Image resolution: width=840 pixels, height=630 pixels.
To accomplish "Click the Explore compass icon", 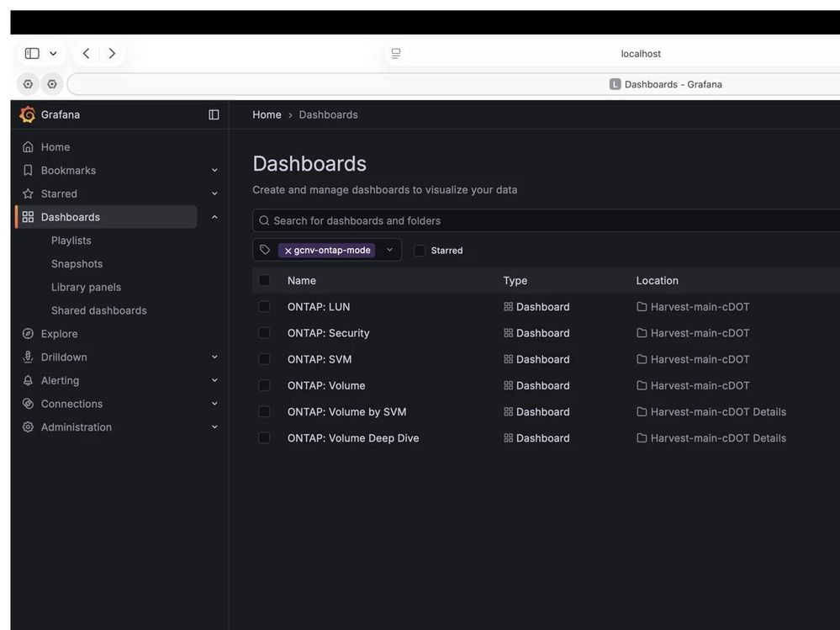I will [28, 334].
